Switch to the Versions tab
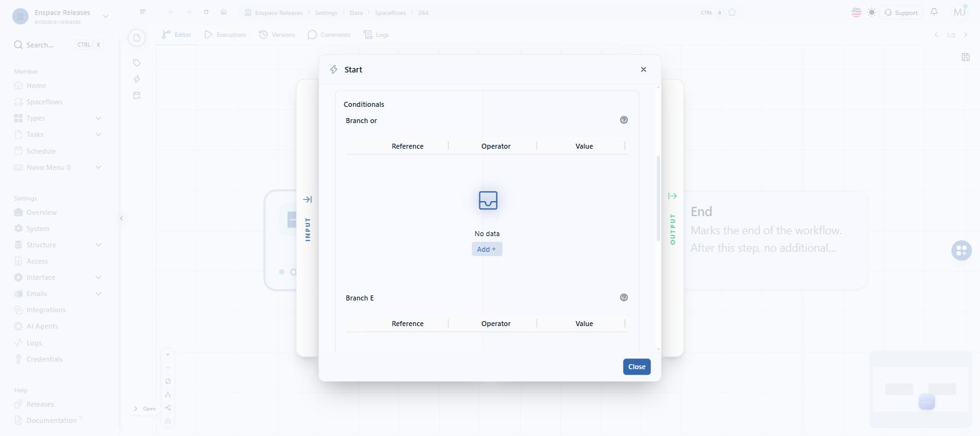The image size is (980, 436). click(277, 35)
